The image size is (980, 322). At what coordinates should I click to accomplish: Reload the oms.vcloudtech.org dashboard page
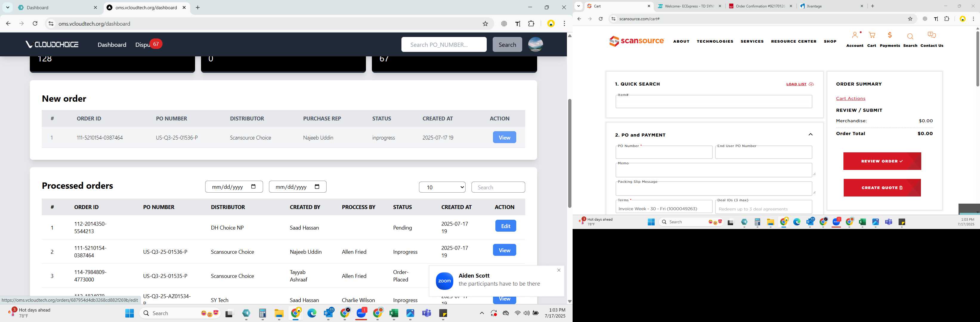point(35,24)
